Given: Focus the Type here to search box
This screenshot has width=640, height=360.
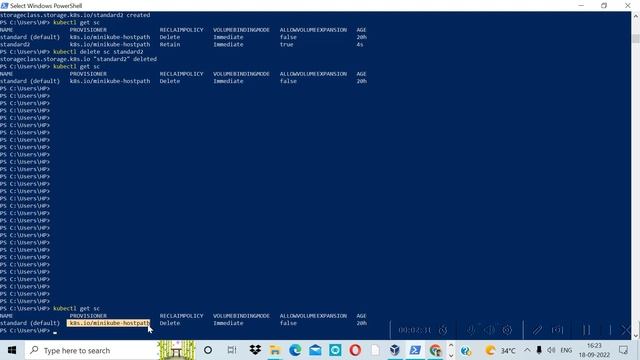Looking at the screenshot, I should point(92,350).
